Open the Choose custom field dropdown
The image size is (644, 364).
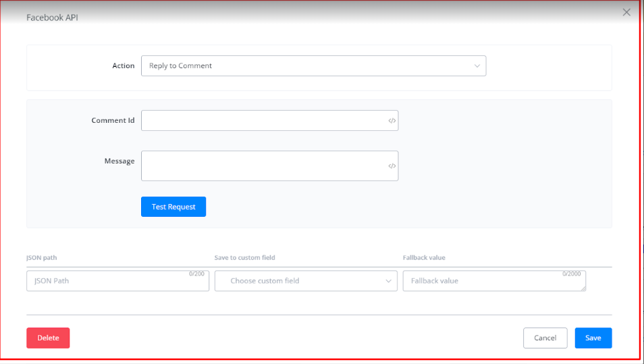(x=305, y=282)
